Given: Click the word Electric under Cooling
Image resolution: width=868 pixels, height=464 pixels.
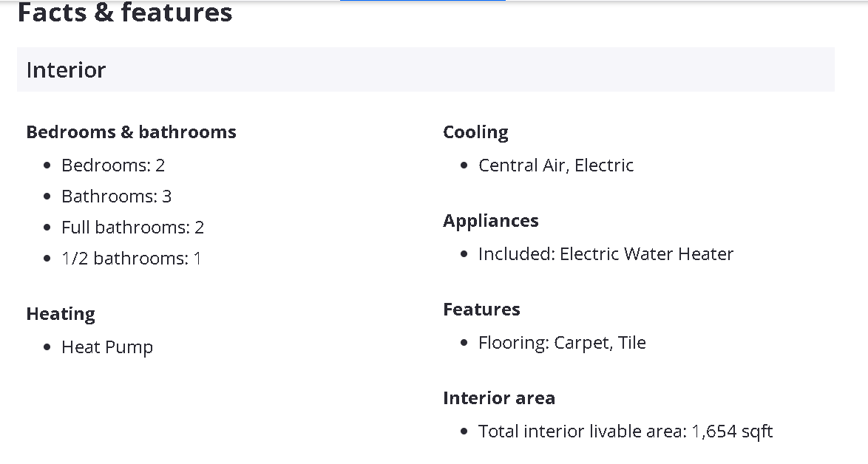Looking at the screenshot, I should (604, 166).
